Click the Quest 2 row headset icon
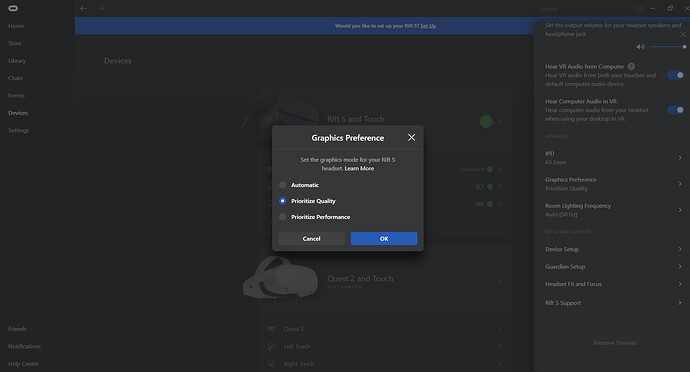The width and height of the screenshot is (690, 372). pyautogui.click(x=271, y=329)
